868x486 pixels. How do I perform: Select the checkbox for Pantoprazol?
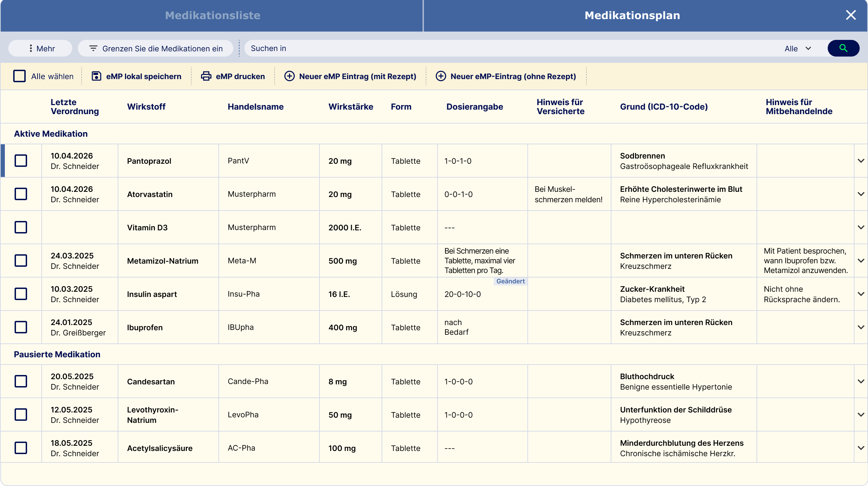pyautogui.click(x=22, y=161)
